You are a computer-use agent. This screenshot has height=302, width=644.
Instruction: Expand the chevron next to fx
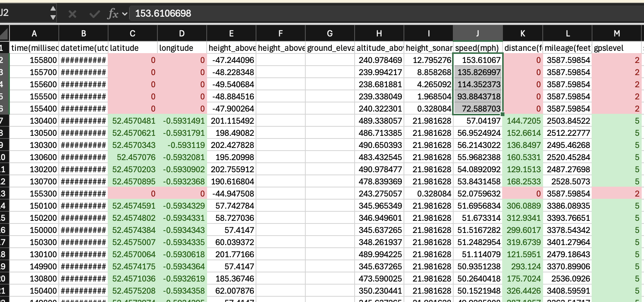[125, 14]
